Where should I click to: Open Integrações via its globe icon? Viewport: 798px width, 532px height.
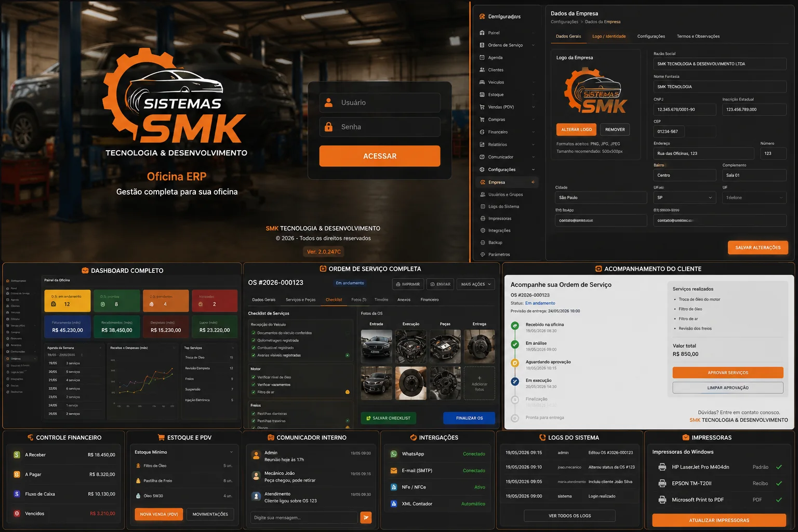(483, 231)
